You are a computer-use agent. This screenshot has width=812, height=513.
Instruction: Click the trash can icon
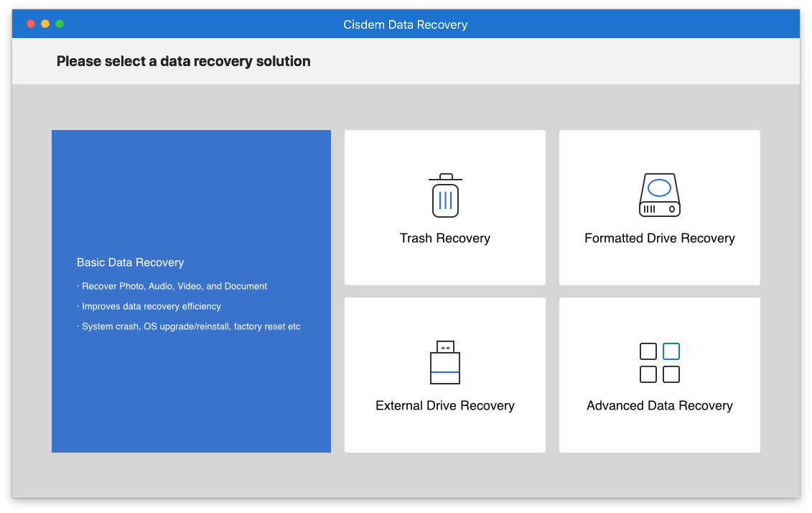tap(445, 195)
